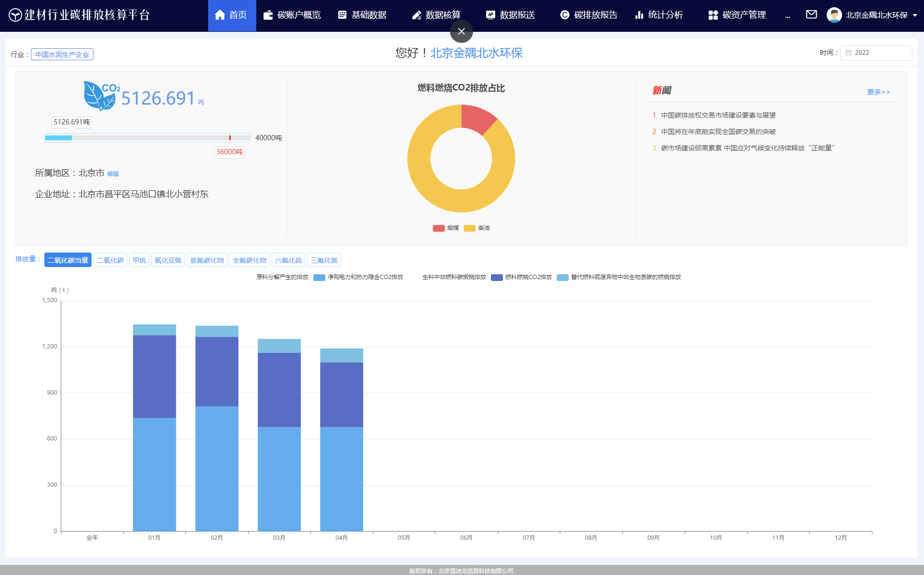Image resolution: width=924 pixels, height=575 pixels.
Task: Click the 统计分析 bar chart icon
Action: (x=639, y=15)
